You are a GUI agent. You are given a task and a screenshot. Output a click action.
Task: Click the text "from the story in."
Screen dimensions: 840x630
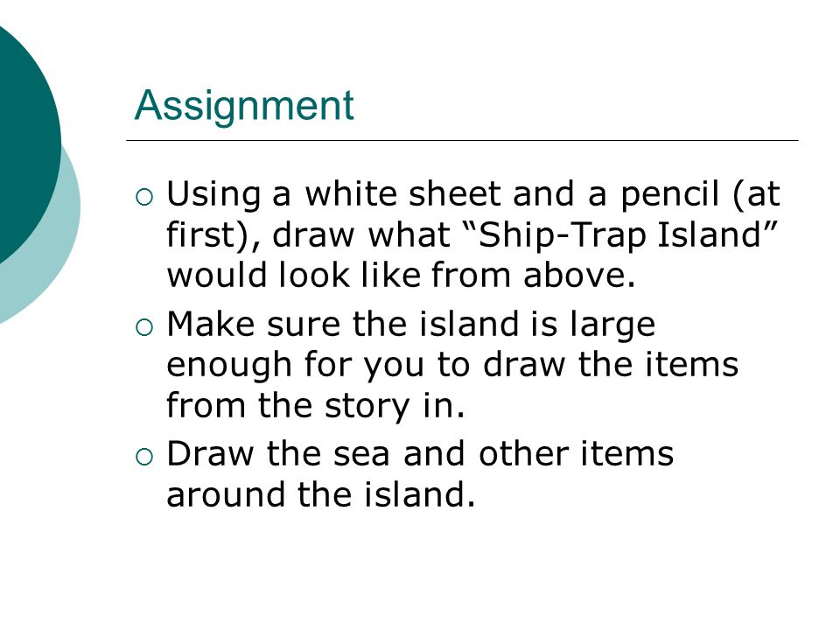[x=316, y=405]
